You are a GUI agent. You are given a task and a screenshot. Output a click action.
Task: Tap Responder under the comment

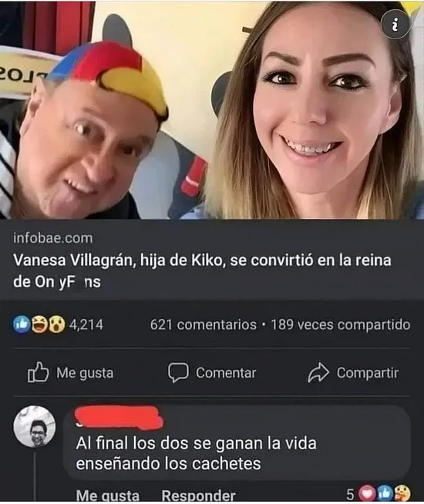(198, 496)
